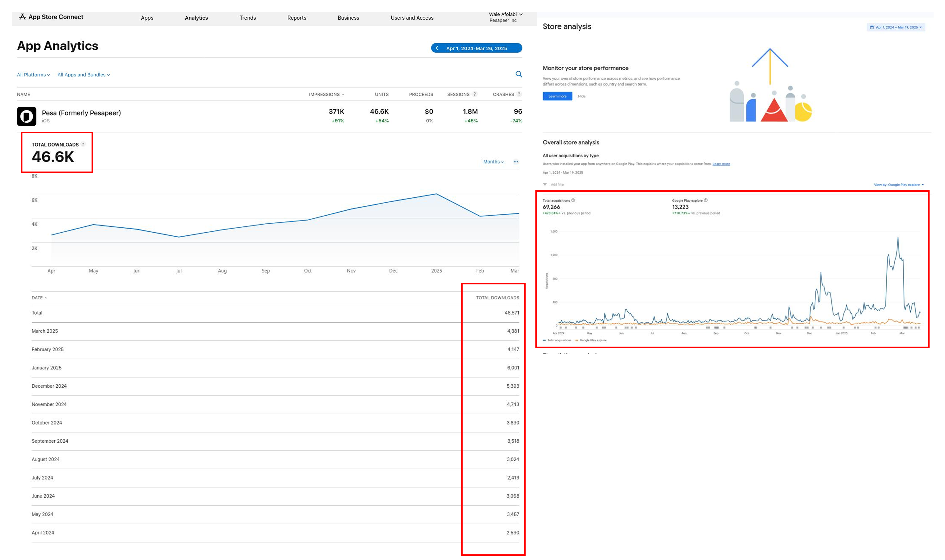This screenshot has height=560, width=945.
Task: Open the Trends menu tab
Action: tap(247, 18)
